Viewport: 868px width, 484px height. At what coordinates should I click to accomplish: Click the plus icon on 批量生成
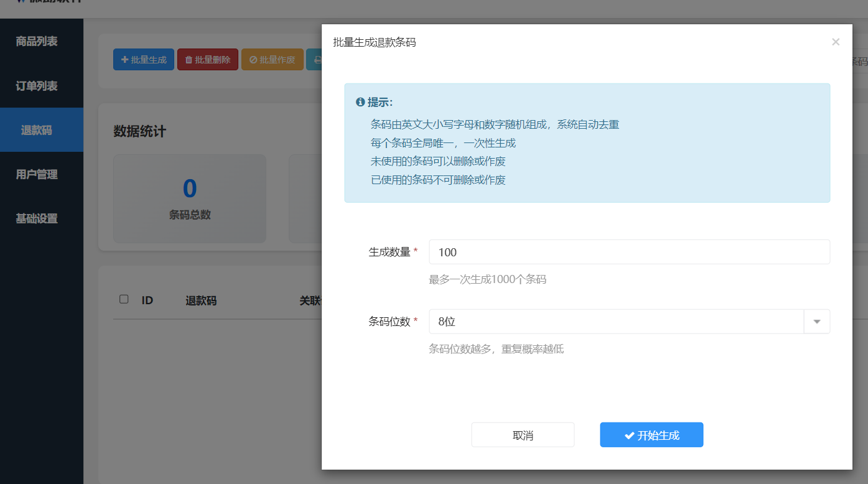(x=124, y=60)
